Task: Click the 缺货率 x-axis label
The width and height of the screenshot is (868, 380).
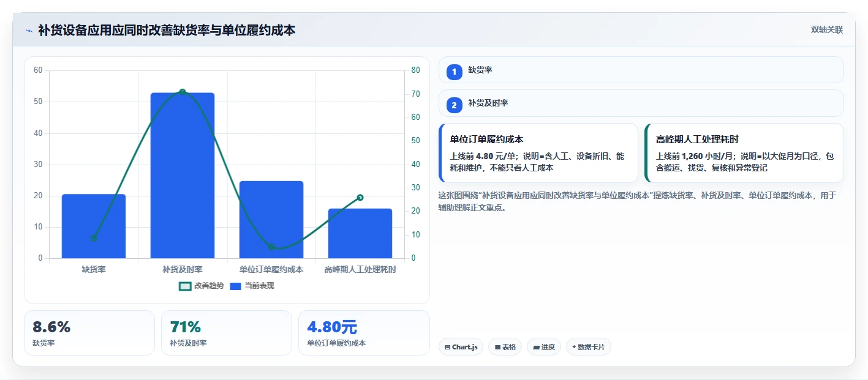Action: coord(94,269)
